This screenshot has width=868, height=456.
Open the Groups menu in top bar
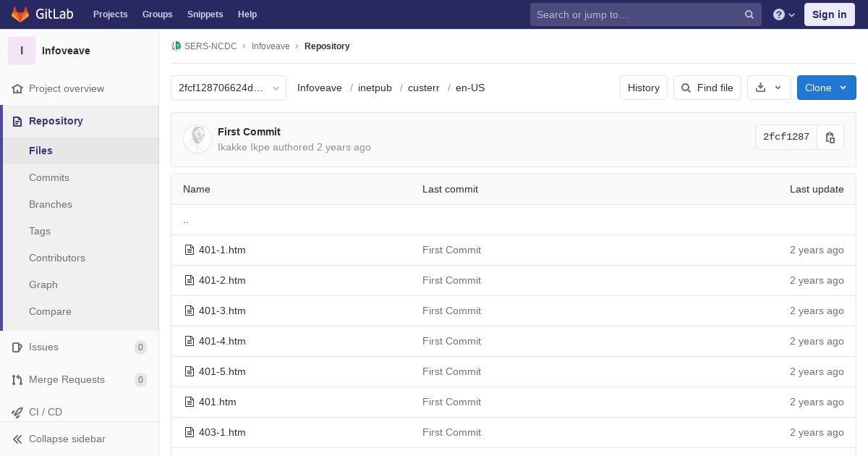click(x=157, y=14)
